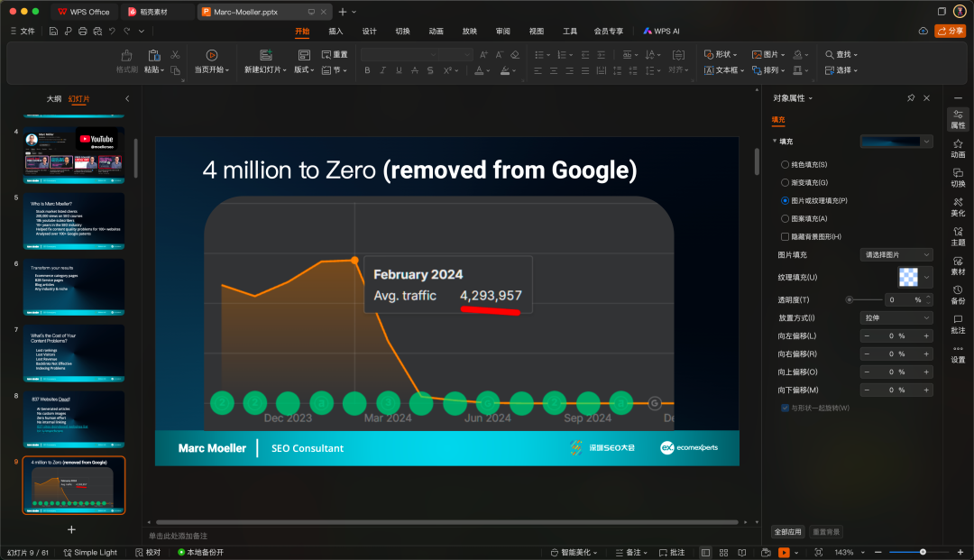Screen dimensions: 974x560
Task: Switch to normal view icon in status bar
Action: (x=705, y=553)
